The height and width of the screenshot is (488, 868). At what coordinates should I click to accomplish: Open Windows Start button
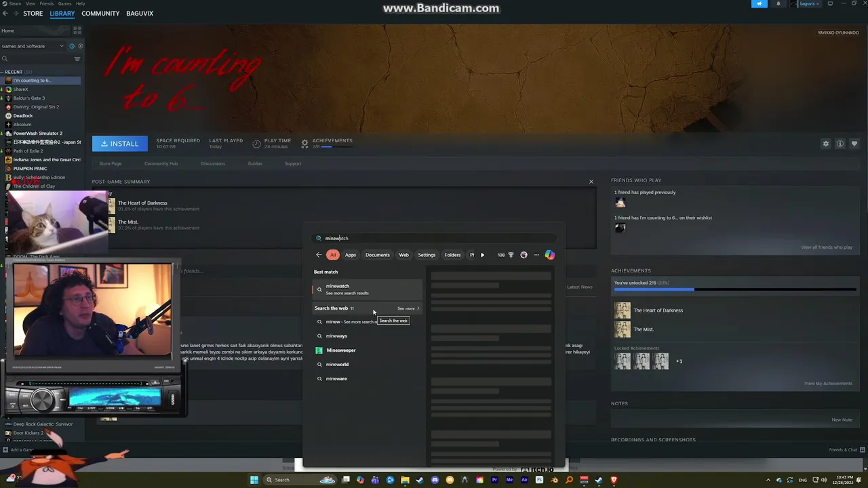coord(254,480)
